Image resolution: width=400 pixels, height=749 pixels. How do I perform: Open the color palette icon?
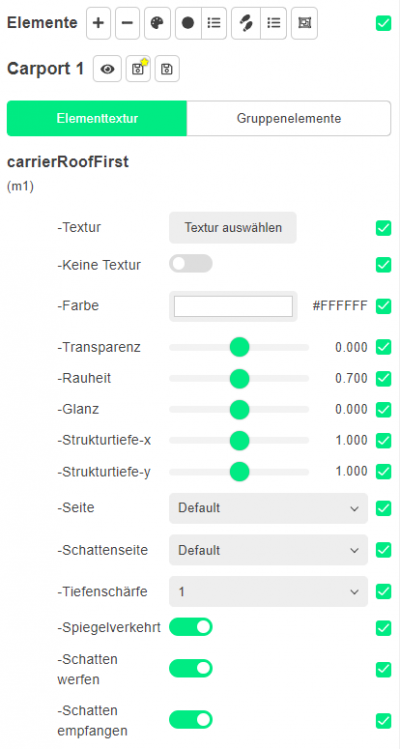point(157,23)
